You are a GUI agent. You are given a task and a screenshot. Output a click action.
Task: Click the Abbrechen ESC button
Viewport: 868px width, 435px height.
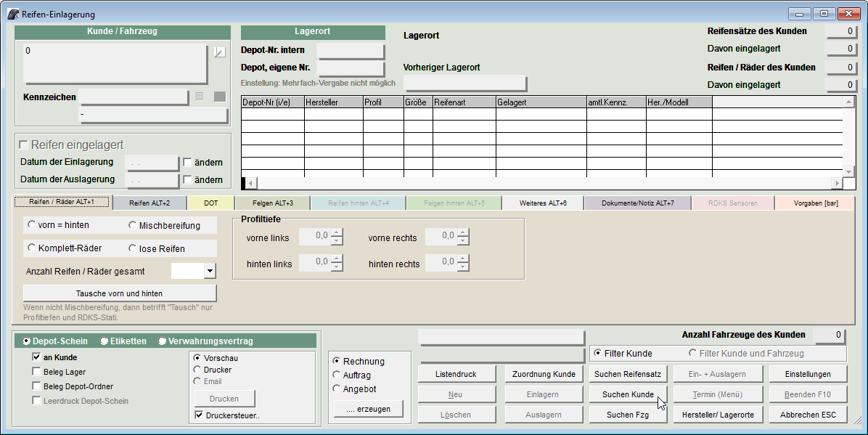pyautogui.click(x=808, y=415)
